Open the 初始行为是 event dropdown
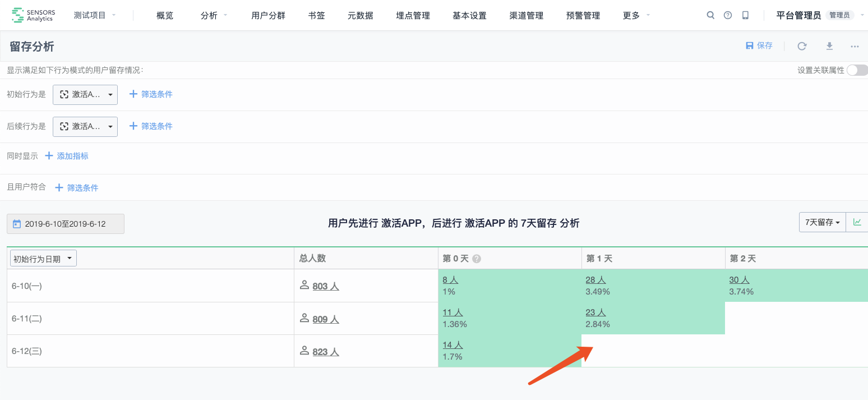This screenshot has width=868, height=400. pos(85,94)
